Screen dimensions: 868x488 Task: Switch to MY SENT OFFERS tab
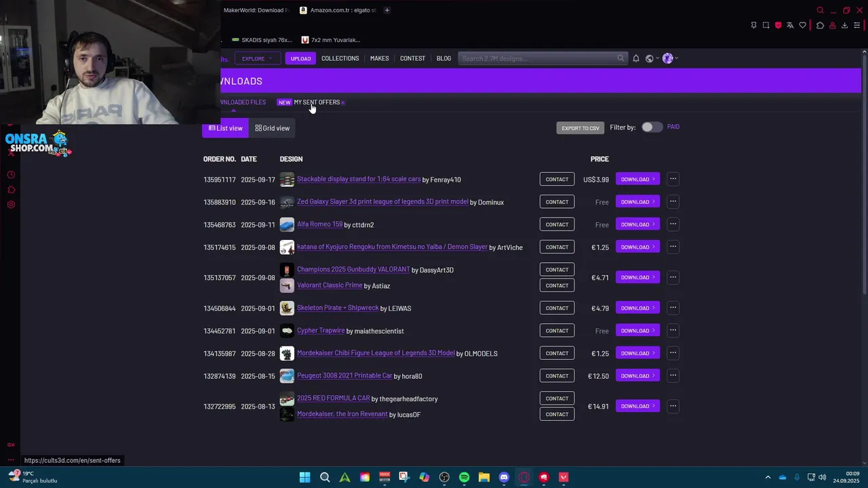pyautogui.click(x=317, y=102)
